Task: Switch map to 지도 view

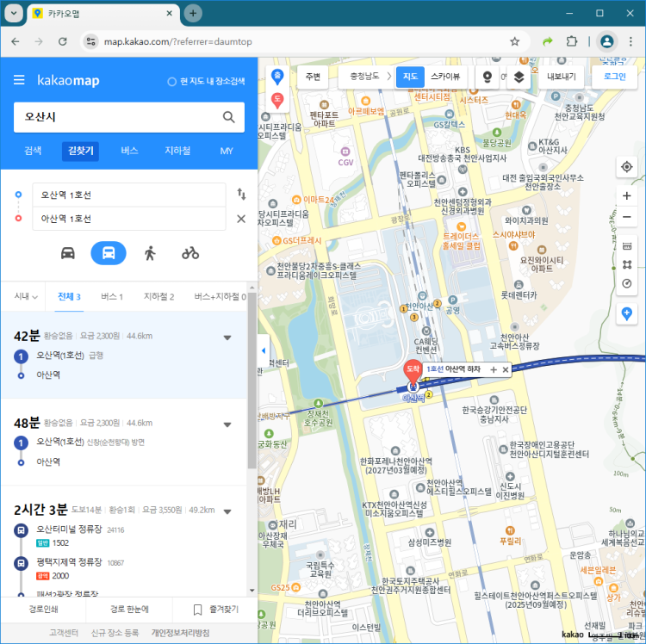Action: coord(410,77)
